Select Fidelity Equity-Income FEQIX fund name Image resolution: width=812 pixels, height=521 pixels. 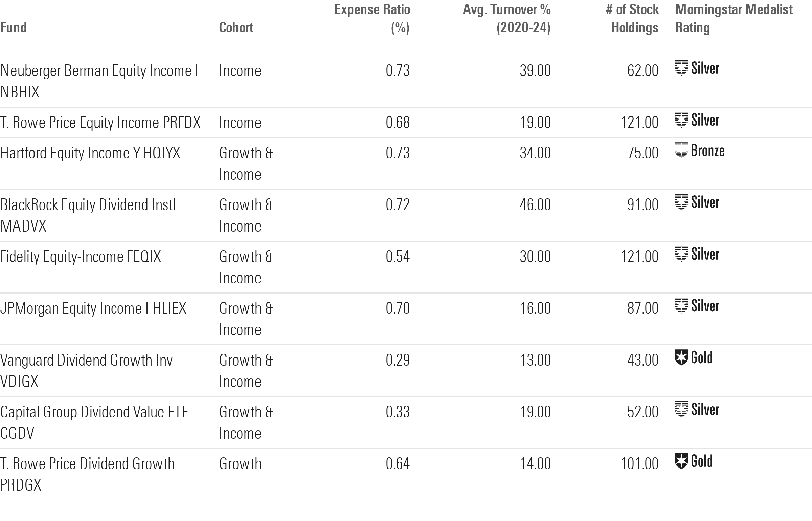point(81,257)
